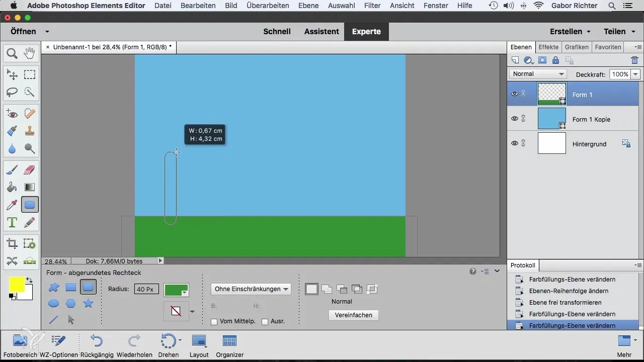Screen dimensions: 644x362
Task: Open the Deckkraft opacity dropdown
Action: 635,74
